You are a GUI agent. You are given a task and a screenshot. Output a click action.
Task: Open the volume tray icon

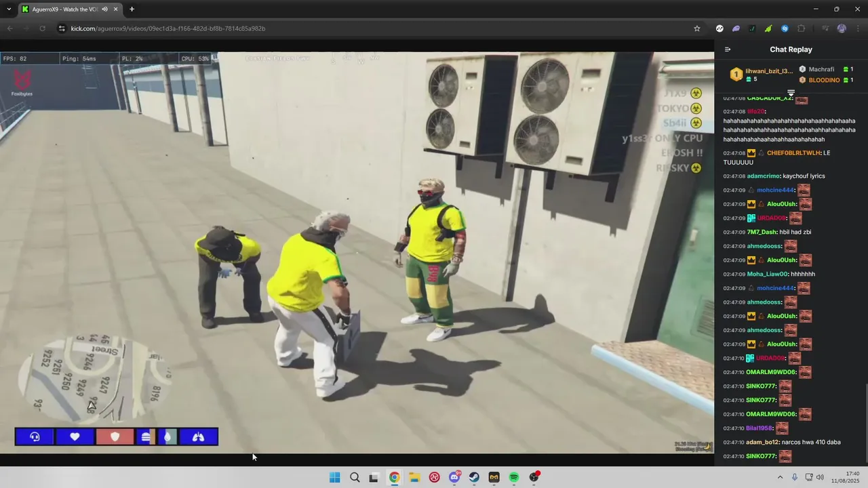coord(820,477)
